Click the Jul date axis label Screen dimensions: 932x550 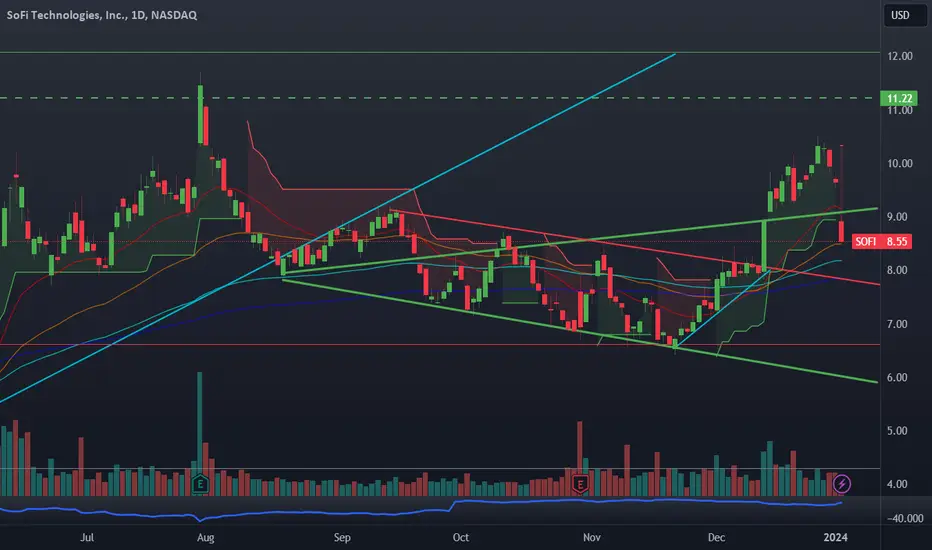click(x=87, y=538)
